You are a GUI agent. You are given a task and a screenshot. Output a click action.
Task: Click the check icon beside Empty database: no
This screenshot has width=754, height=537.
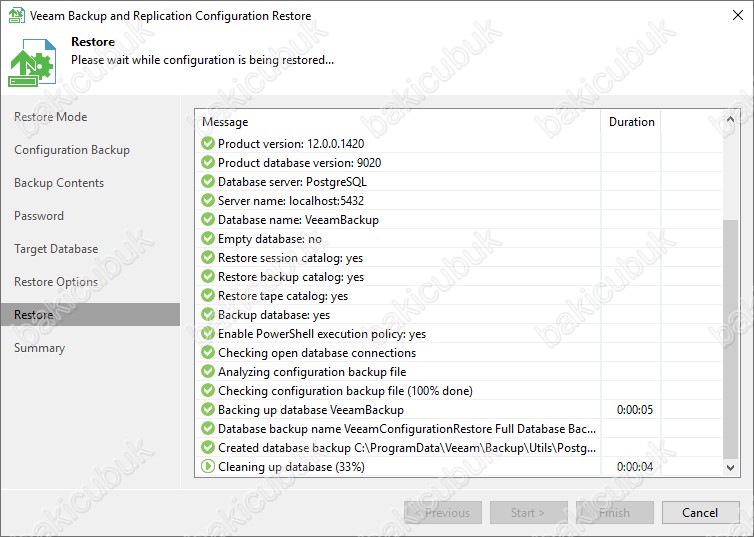pos(208,238)
